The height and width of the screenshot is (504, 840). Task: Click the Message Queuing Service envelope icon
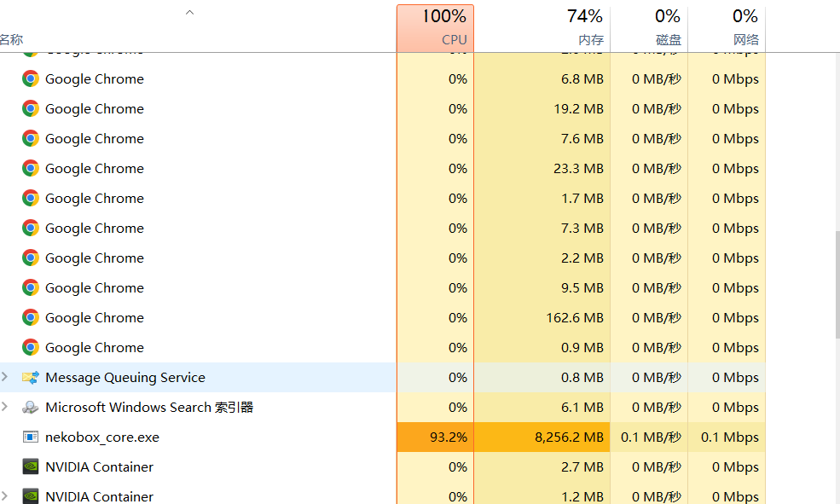pyautogui.click(x=31, y=378)
